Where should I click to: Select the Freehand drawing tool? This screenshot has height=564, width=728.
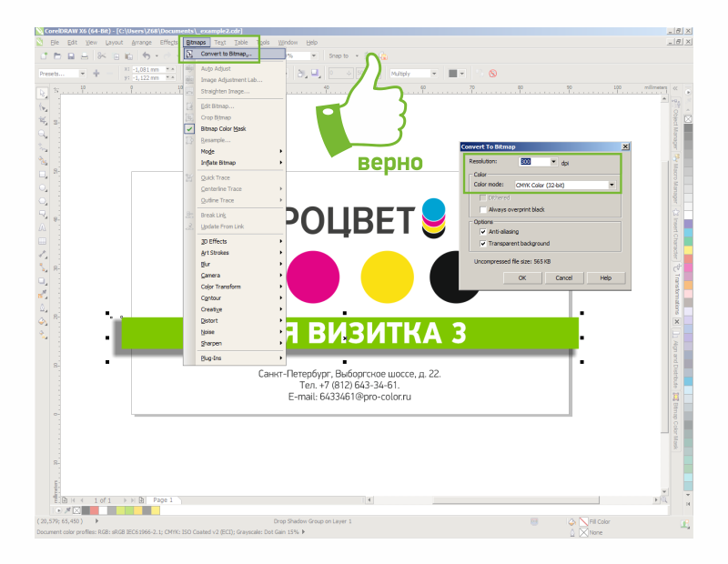(43, 147)
